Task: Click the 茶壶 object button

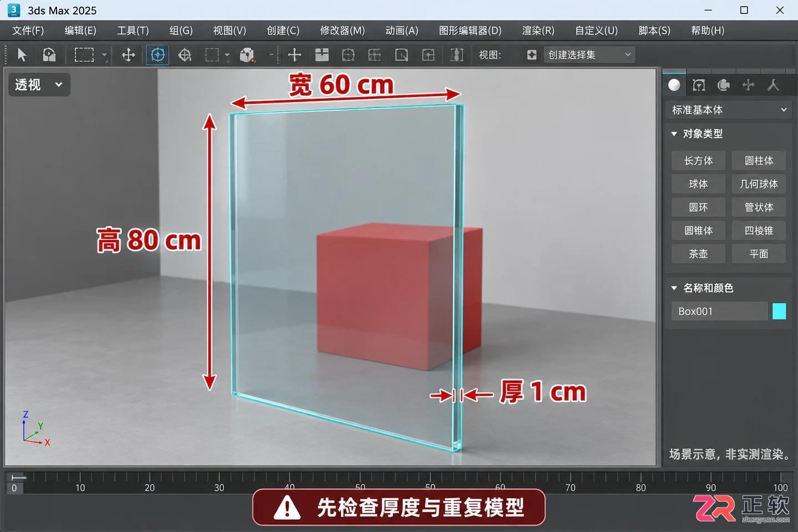Action: [698, 254]
